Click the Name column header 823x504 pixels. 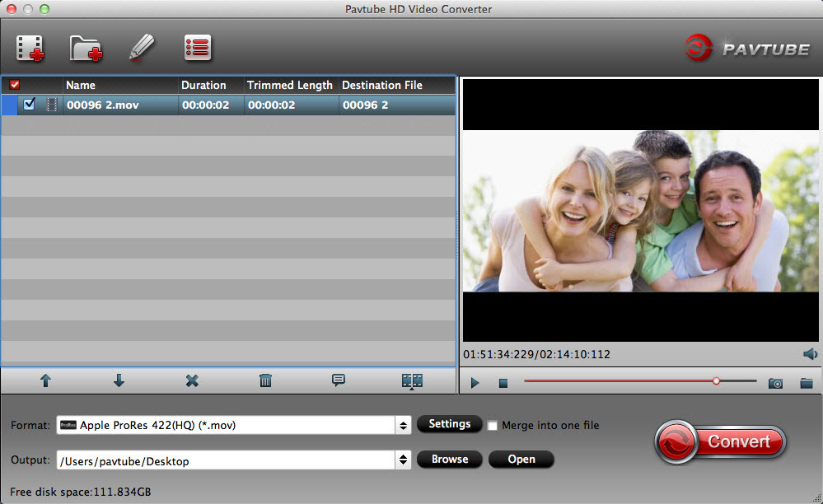[121, 85]
